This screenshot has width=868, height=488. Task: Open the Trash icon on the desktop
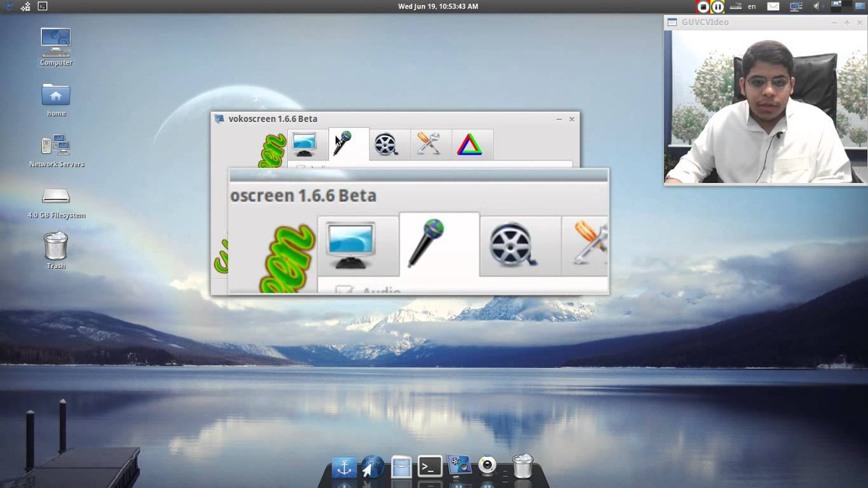pos(56,250)
